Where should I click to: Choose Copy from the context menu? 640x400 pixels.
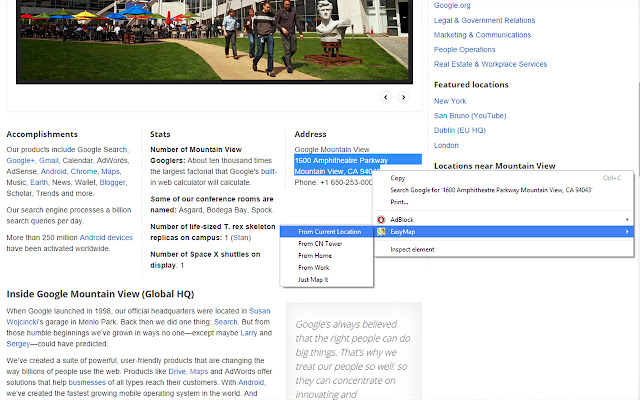click(x=504, y=178)
